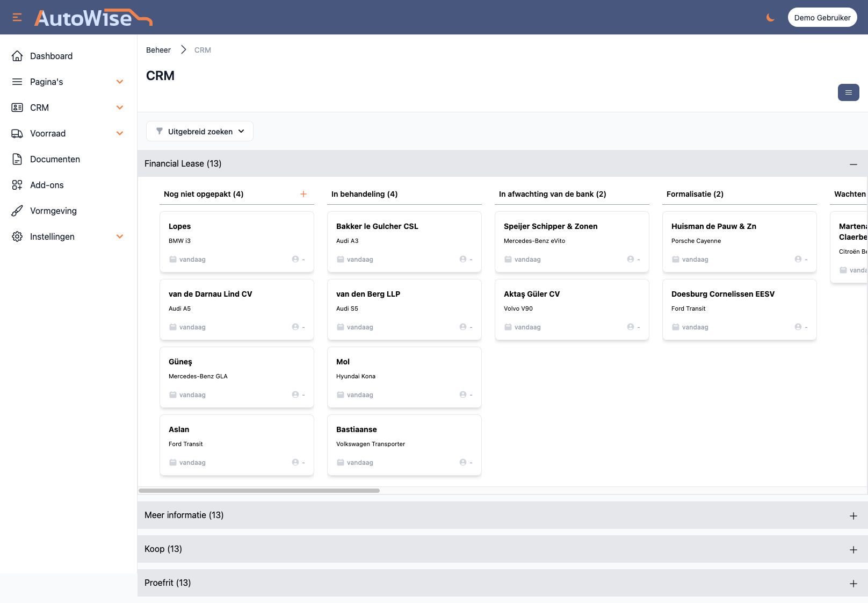Click the Documenten file icon
Viewport: 868px width, 603px height.
pos(17,159)
